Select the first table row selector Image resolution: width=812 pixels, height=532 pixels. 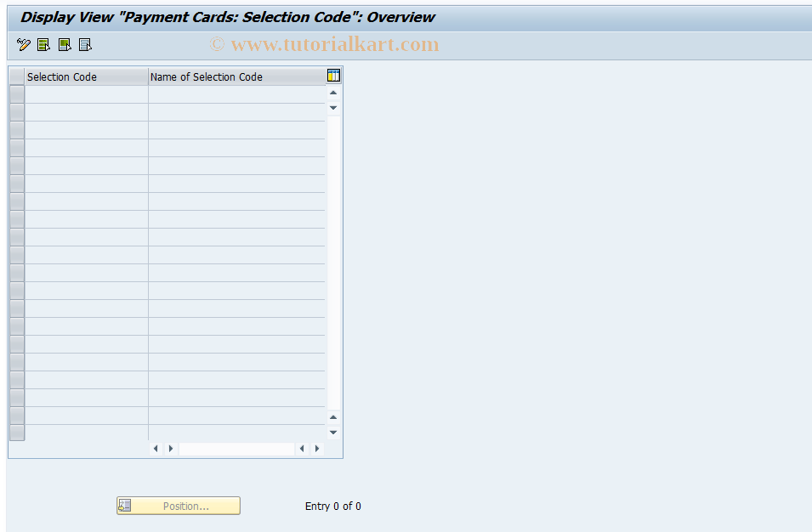tap(17, 94)
